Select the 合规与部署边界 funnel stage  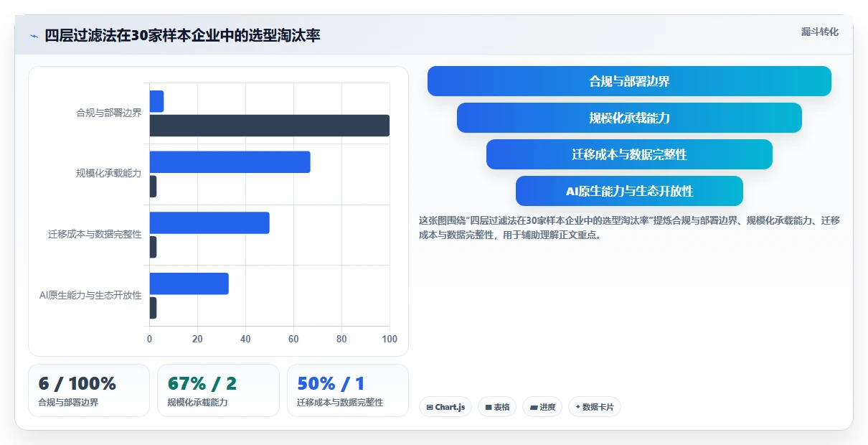click(629, 81)
